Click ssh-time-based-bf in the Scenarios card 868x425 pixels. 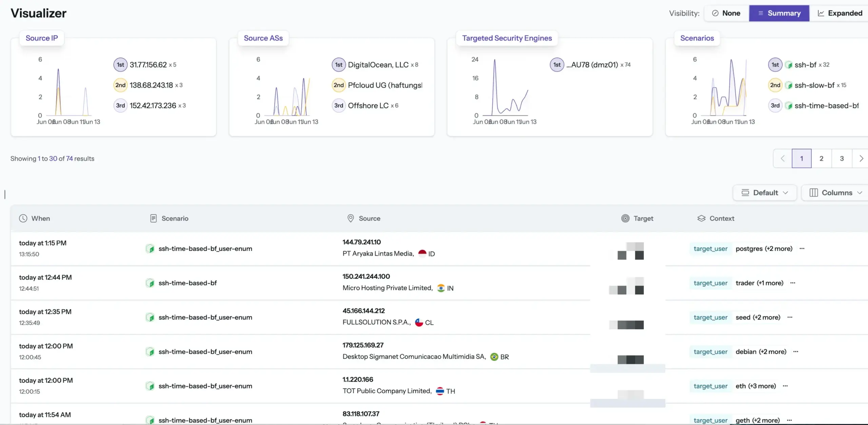826,105
